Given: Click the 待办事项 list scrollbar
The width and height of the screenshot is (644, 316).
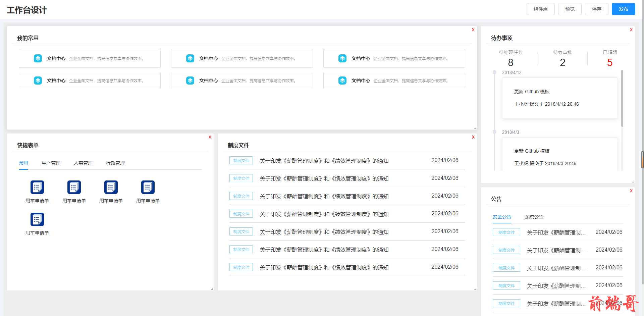Looking at the screenshot, I should [622, 98].
